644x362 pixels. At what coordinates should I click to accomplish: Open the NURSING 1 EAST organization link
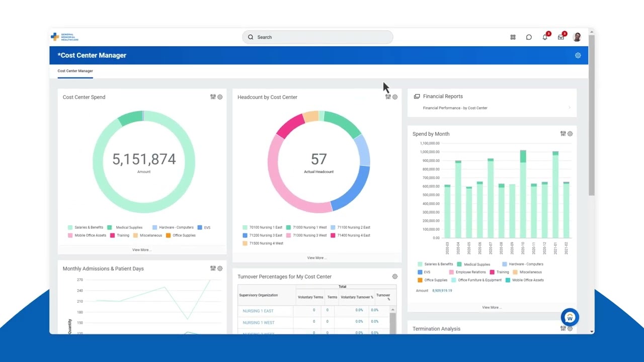pyautogui.click(x=258, y=311)
